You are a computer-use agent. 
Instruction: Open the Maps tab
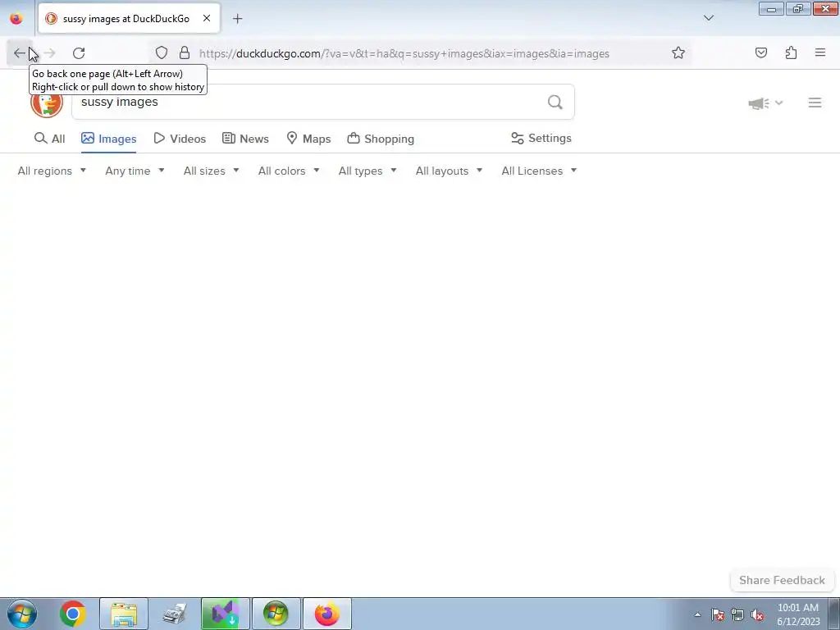tap(308, 139)
